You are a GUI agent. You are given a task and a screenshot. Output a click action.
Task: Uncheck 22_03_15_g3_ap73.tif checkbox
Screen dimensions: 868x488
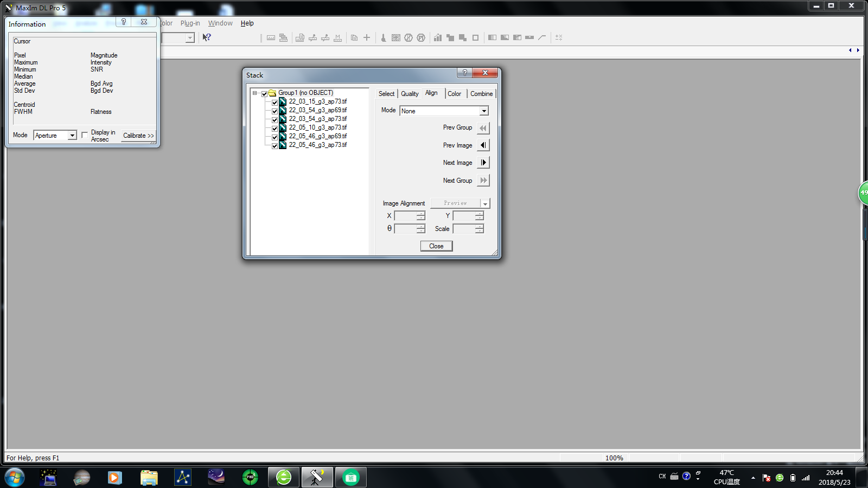[x=275, y=102]
